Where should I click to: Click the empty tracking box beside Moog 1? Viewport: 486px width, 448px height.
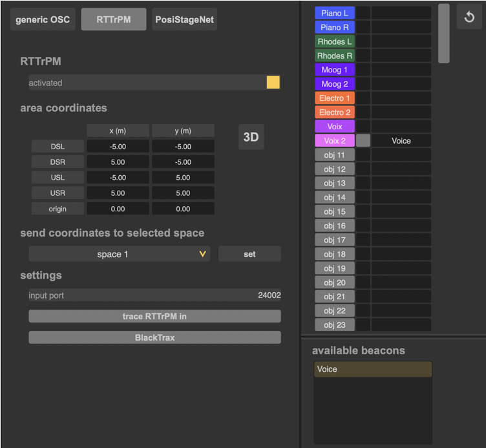coord(363,70)
